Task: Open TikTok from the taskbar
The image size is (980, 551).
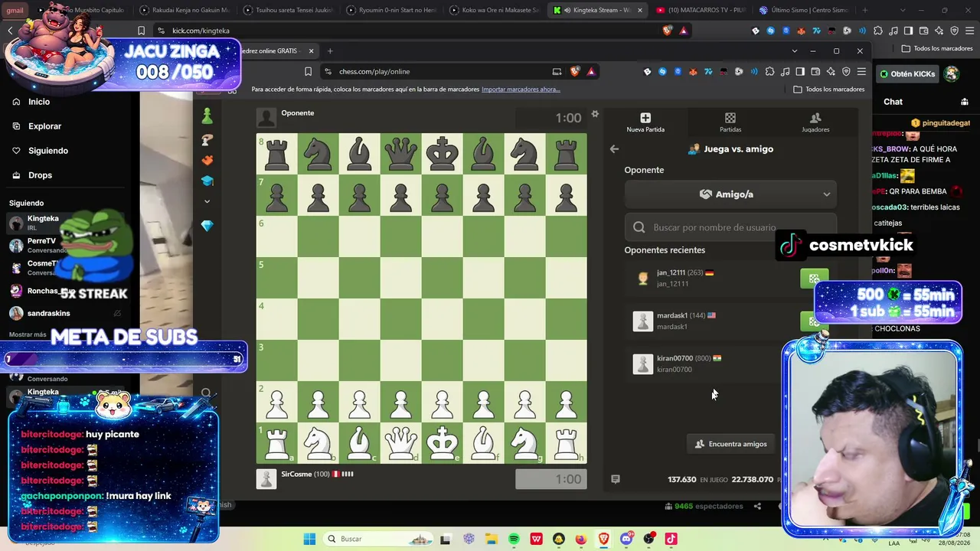Action: [671, 539]
